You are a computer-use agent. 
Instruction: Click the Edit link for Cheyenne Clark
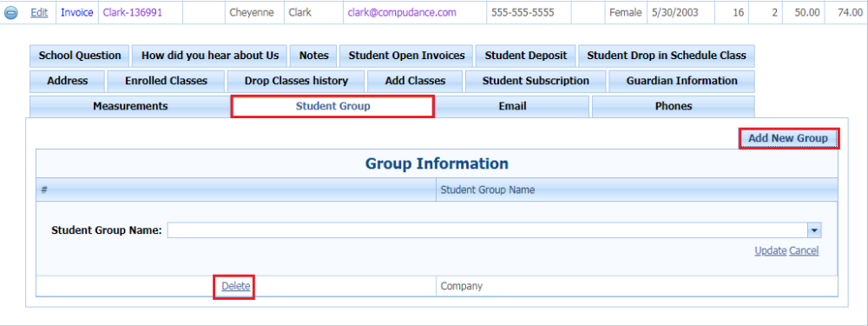tap(39, 12)
